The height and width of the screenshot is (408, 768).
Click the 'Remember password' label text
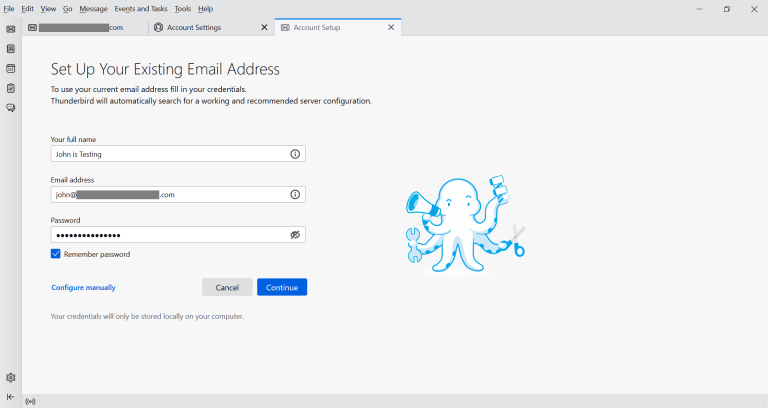tap(97, 254)
